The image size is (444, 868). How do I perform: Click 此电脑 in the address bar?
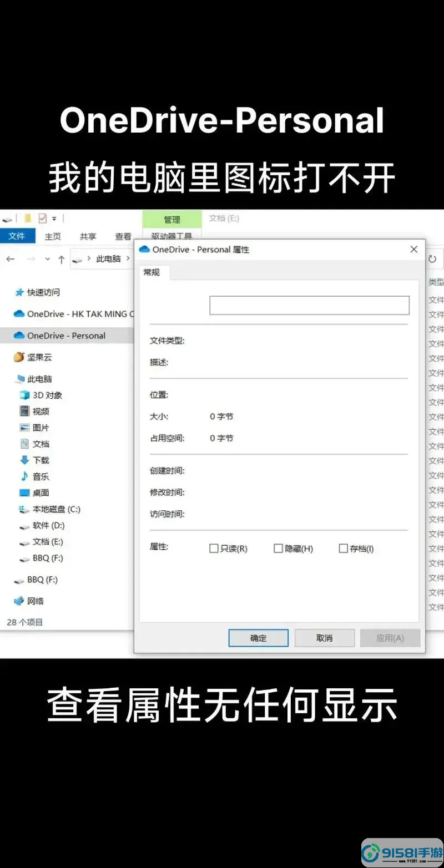tap(108, 259)
